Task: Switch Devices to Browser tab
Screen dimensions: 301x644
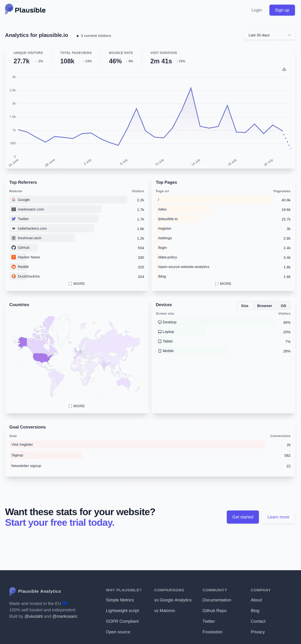Action: [x=265, y=306]
